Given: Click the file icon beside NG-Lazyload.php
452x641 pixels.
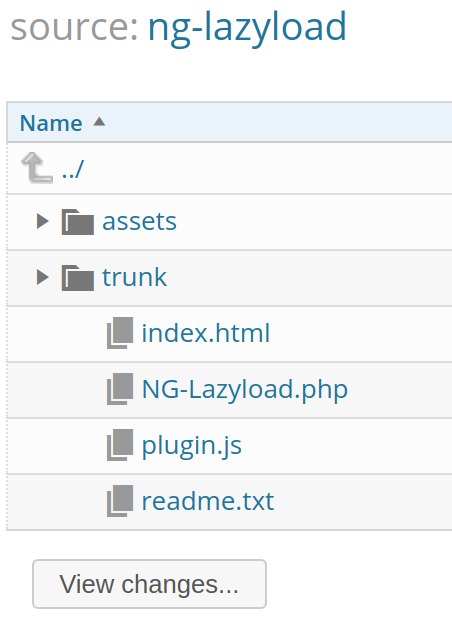Looking at the screenshot, I should pyautogui.click(x=120, y=389).
